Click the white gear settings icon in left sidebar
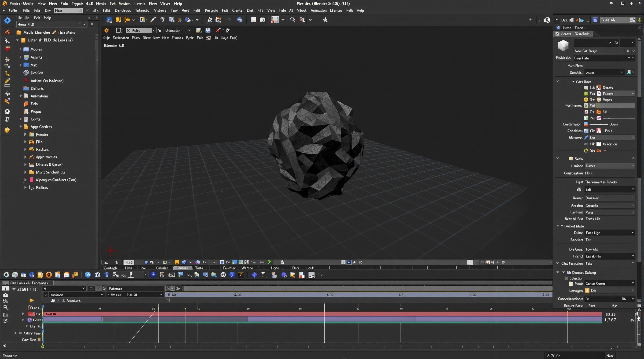 click(7, 111)
